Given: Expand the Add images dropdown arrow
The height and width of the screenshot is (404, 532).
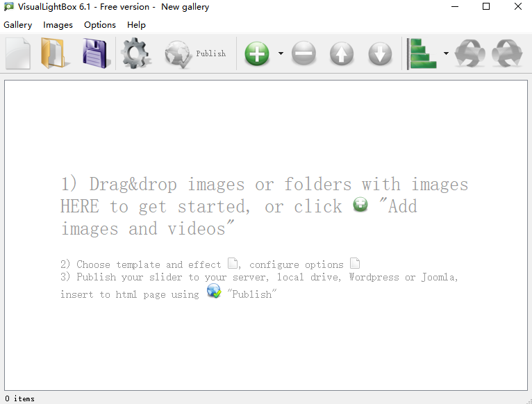Looking at the screenshot, I should [281, 53].
